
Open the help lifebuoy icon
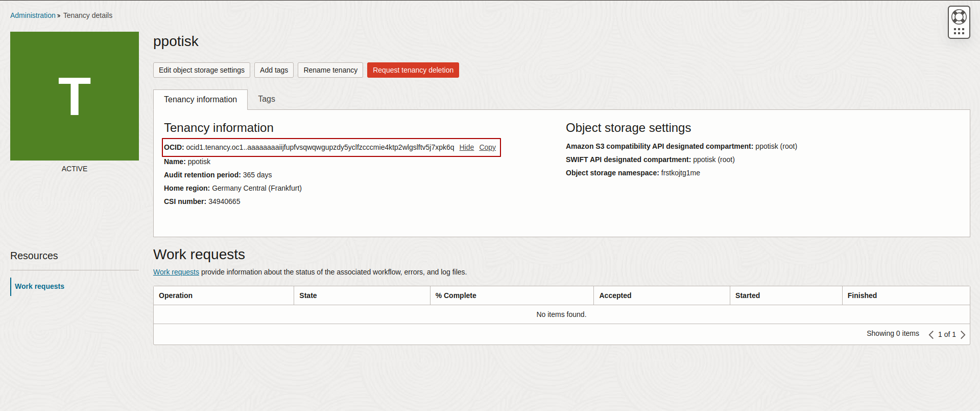(959, 17)
